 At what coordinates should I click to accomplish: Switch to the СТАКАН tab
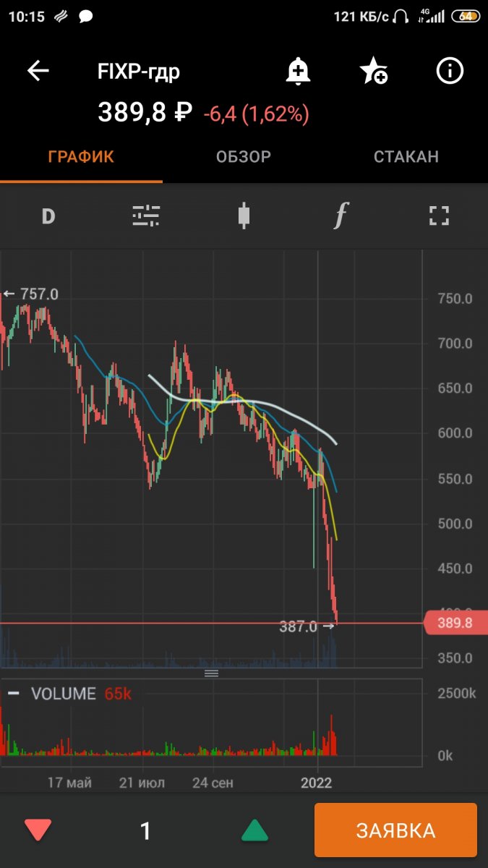click(x=406, y=157)
